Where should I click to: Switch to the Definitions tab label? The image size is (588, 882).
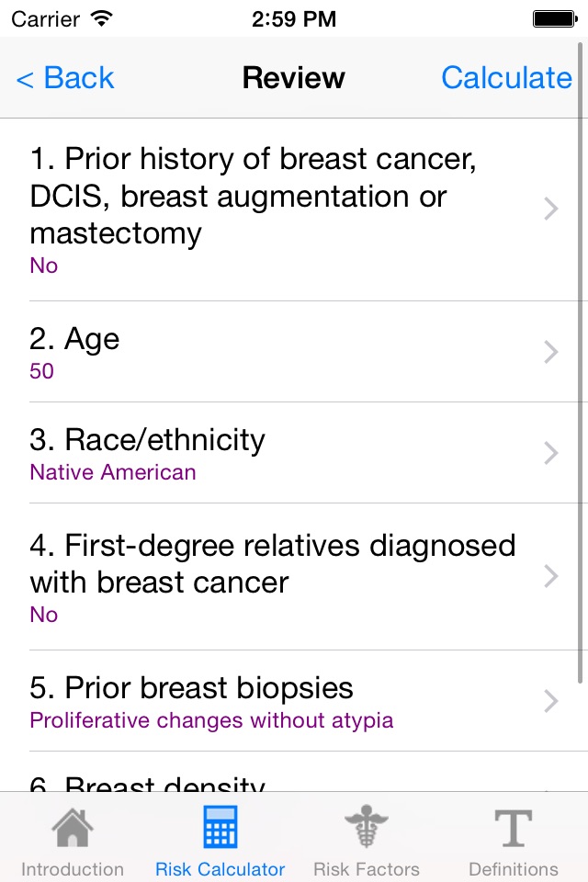click(x=513, y=869)
